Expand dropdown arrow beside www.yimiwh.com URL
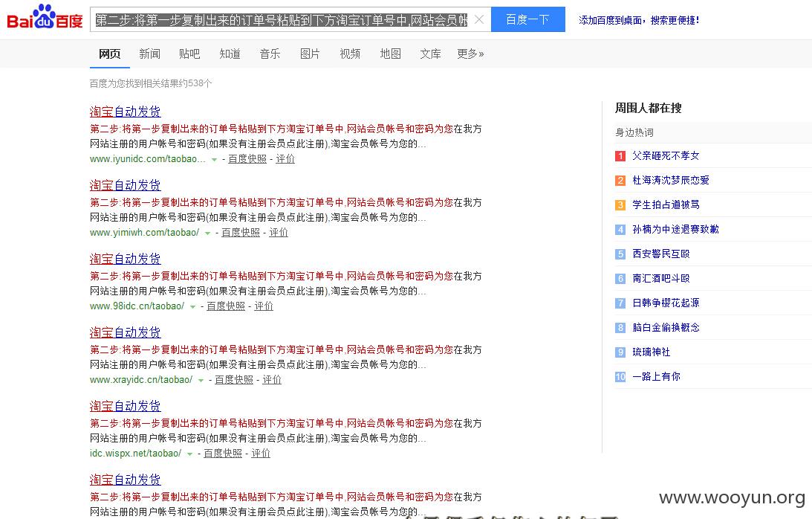The width and height of the screenshot is (812, 519). click(x=207, y=233)
